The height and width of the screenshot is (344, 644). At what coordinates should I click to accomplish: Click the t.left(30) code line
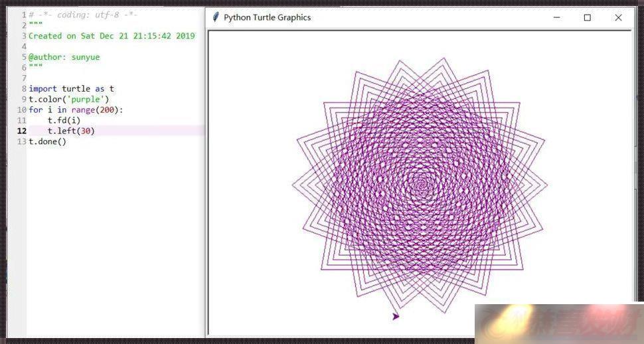(x=72, y=131)
